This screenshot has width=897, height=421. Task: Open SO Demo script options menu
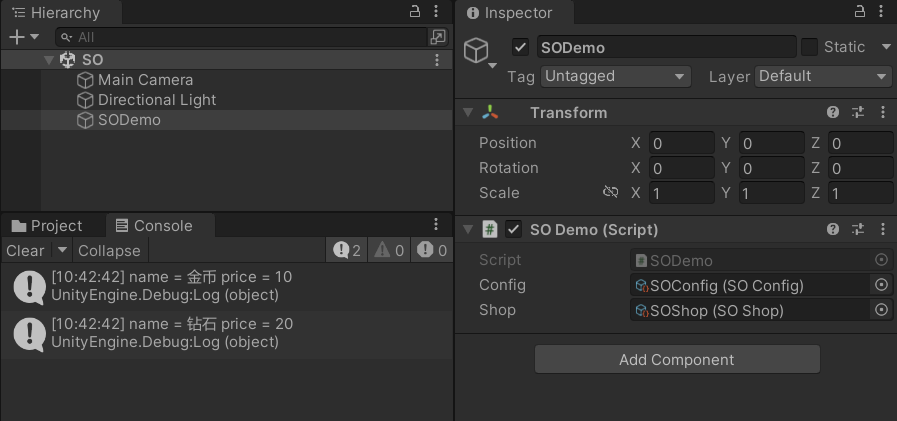tap(883, 230)
